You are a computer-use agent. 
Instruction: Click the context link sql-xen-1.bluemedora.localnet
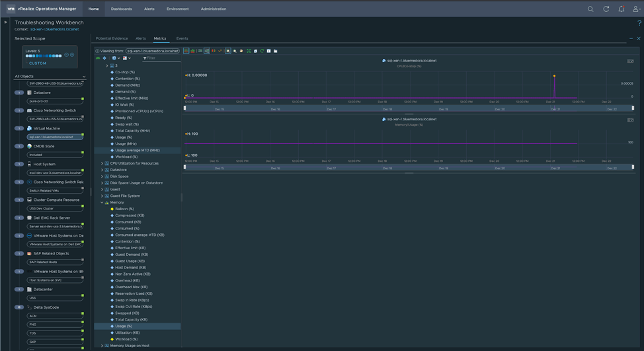tap(54, 29)
